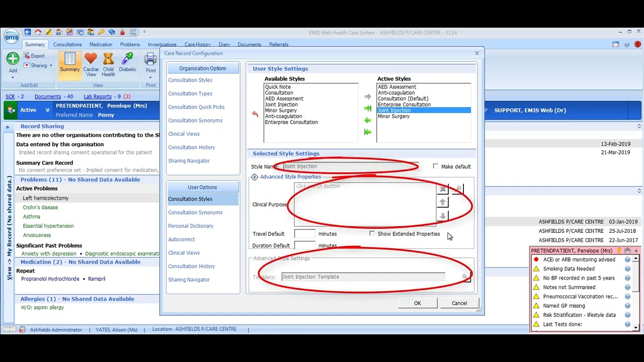Switch to the Consultations ribbon tab
Image resolution: width=644 pixels, height=362 pixels.
coord(67,44)
